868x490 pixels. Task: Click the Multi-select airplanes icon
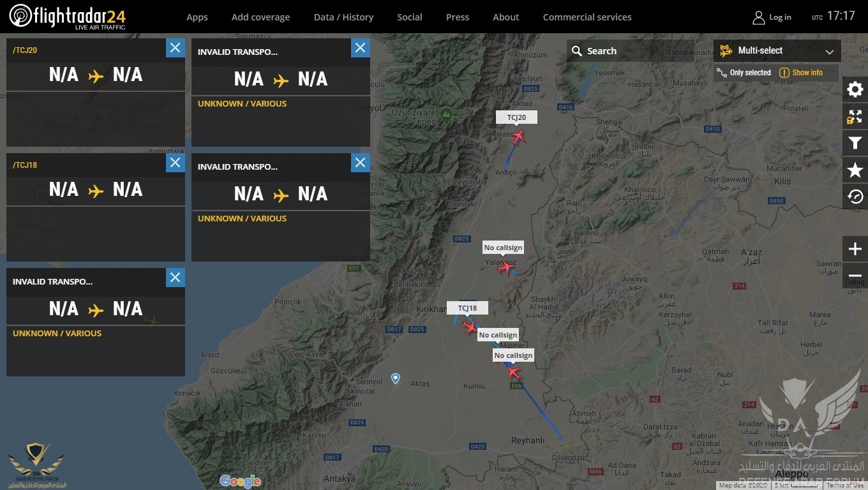pos(726,51)
